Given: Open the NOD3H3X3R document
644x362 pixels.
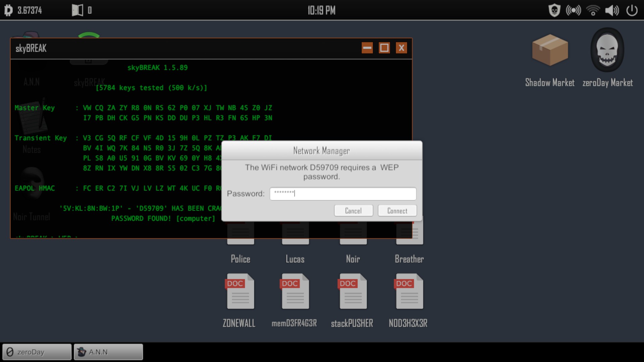Looking at the screenshot, I should (x=409, y=291).
